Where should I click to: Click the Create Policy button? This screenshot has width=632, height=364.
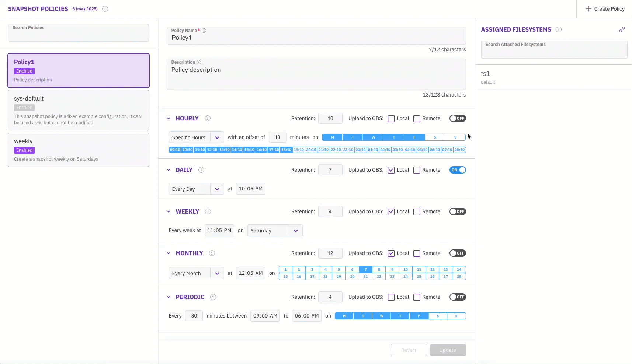[x=605, y=9]
